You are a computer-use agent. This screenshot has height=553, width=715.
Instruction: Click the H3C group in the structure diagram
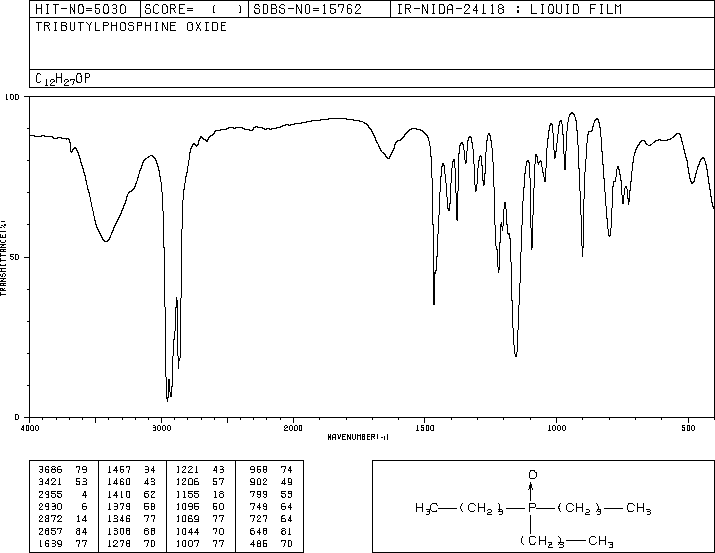coord(426,507)
